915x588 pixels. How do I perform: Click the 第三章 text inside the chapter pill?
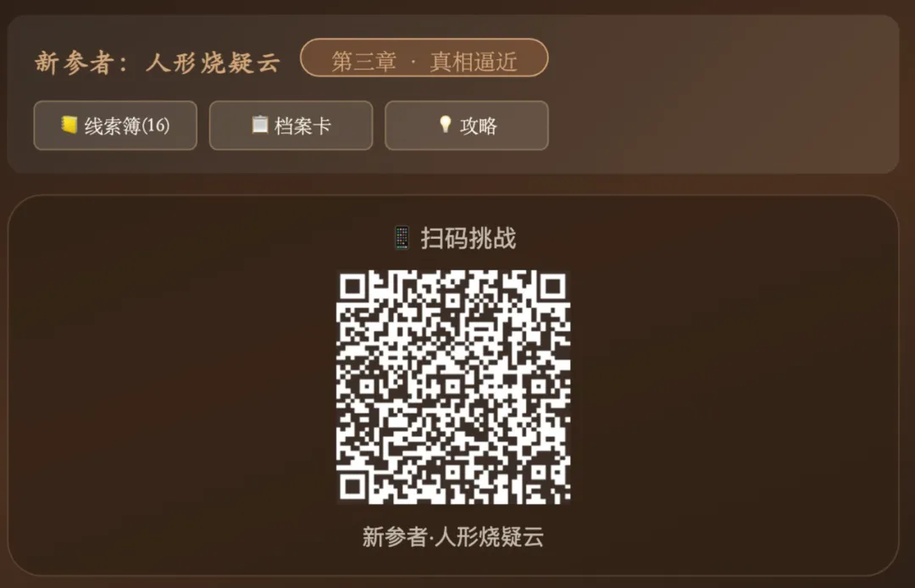coord(364,61)
